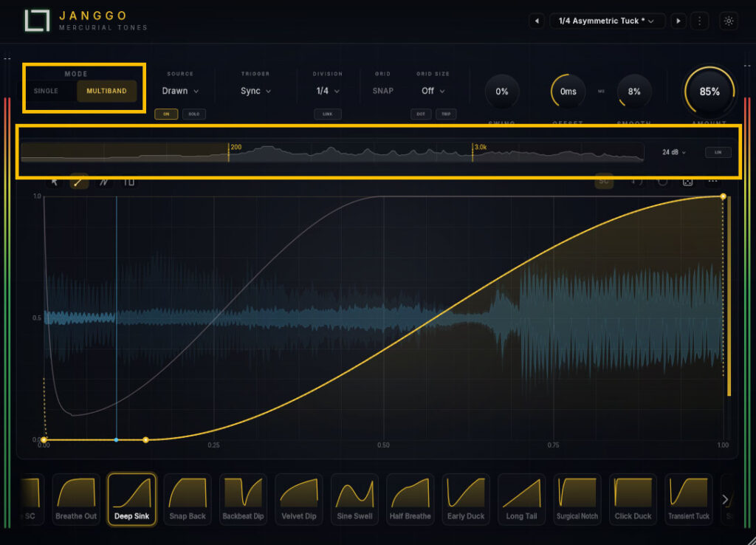Open the 24 dB slope dropdown
This screenshot has width=756, height=545.
(673, 152)
